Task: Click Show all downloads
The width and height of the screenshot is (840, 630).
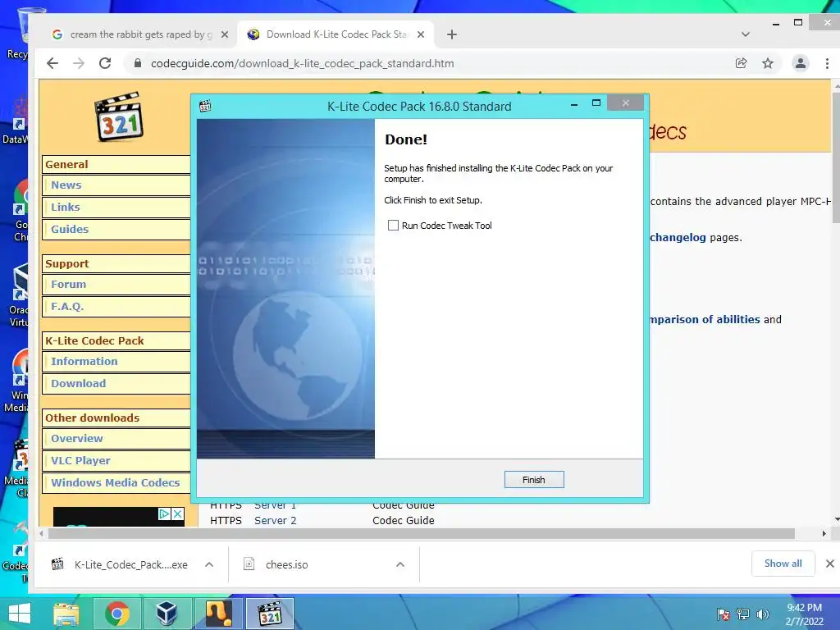Action: click(x=783, y=563)
